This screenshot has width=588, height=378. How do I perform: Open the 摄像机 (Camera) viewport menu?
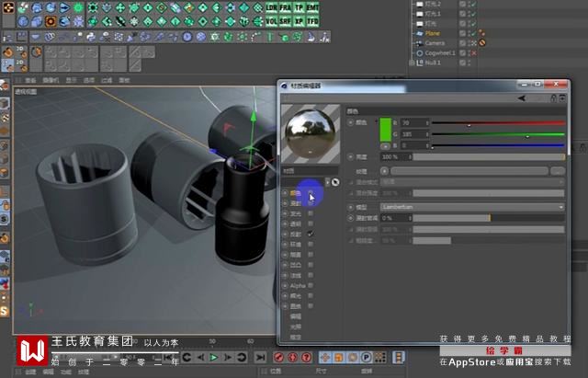click(x=48, y=80)
